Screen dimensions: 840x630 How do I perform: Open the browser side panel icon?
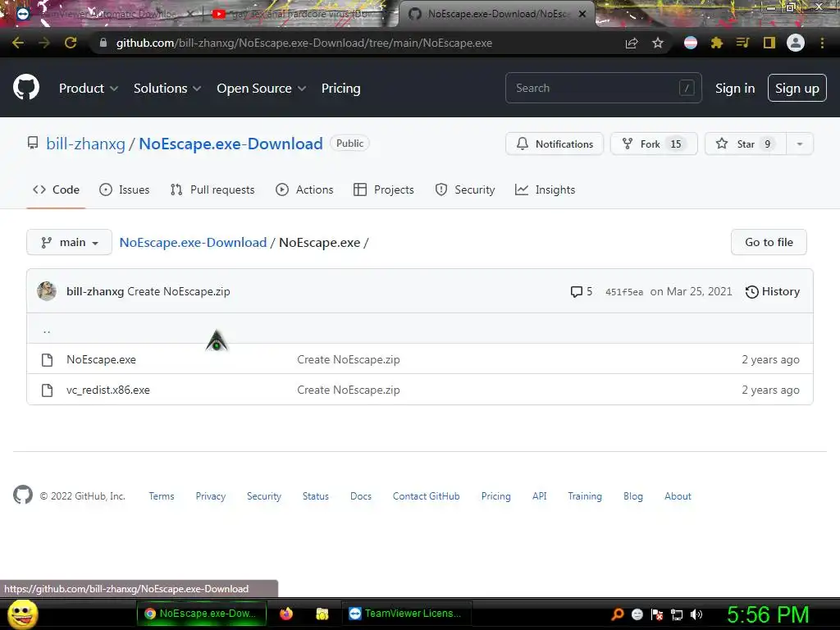point(769,43)
